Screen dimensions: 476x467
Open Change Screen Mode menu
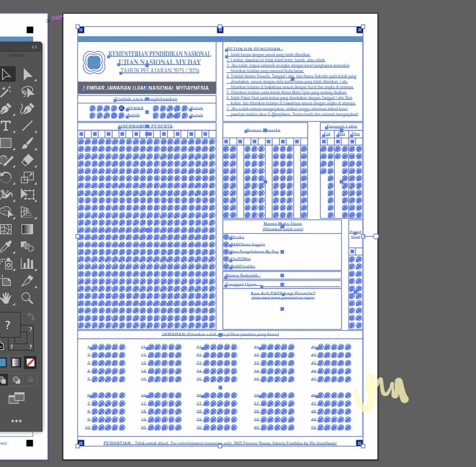tap(16, 398)
